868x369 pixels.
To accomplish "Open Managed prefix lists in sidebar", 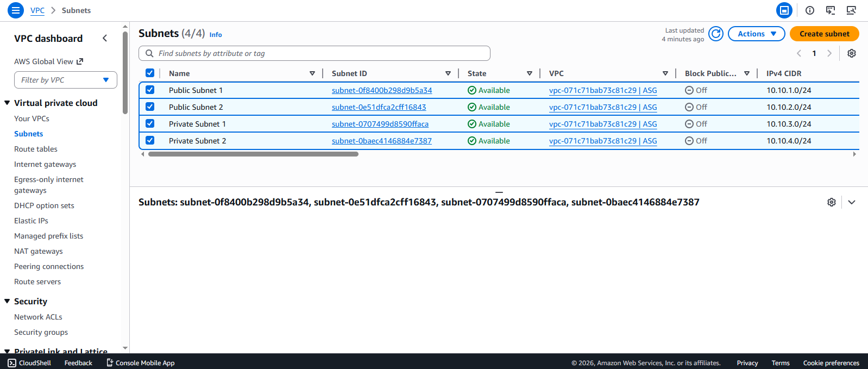I will [49, 236].
